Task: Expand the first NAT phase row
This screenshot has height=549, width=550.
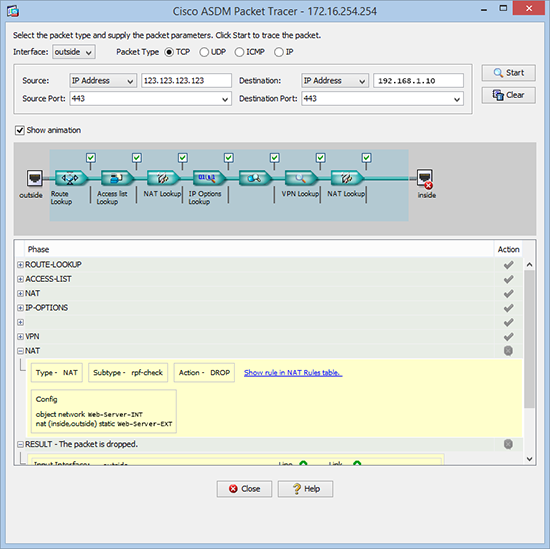Action: point(20,294)
